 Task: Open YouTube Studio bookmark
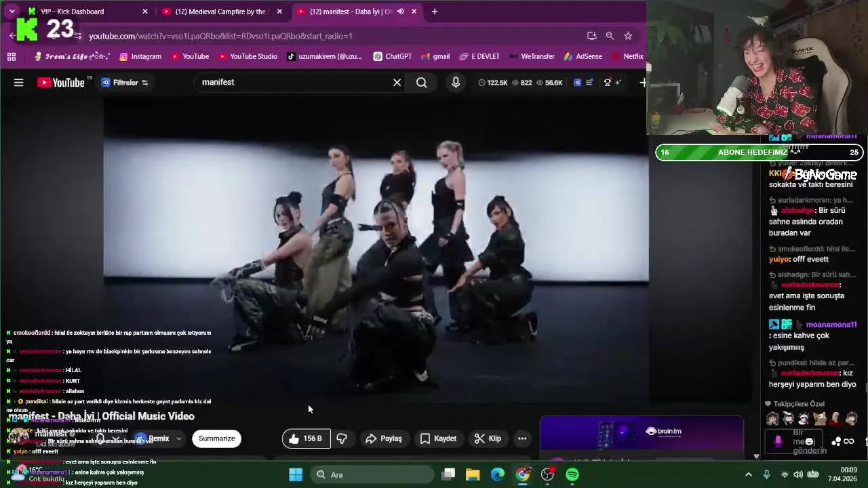pyautogui.click(x=247, y=56)
